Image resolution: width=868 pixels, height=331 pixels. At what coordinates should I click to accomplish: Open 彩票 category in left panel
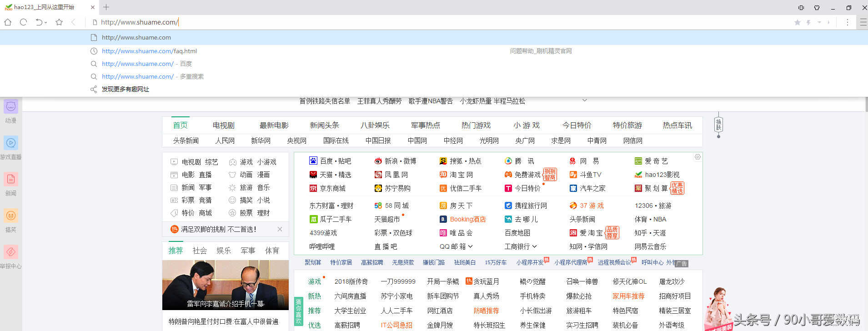tap(188, 200)
